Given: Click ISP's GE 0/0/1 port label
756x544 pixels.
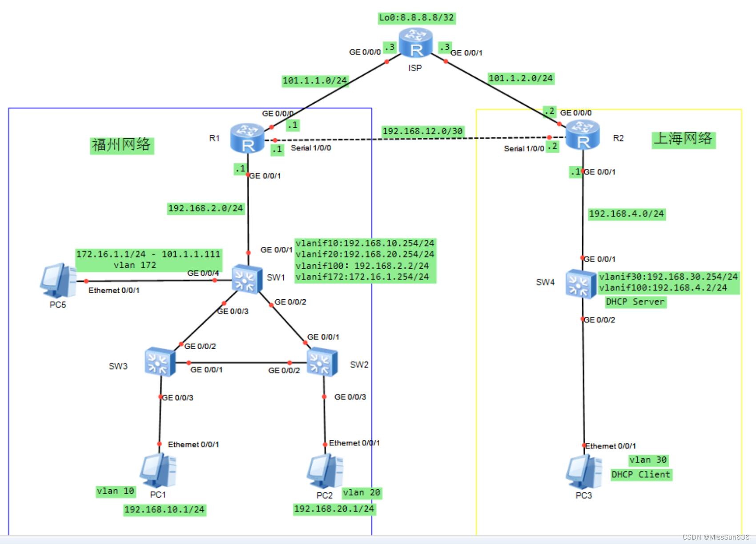Looking at the screenshot, I should tap(466, 52).
